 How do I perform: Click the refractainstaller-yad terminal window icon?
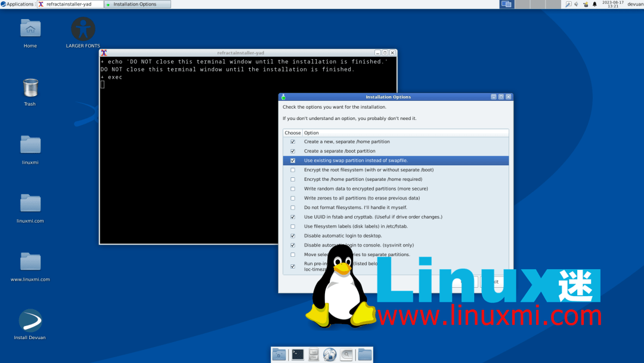click(104, 53)
